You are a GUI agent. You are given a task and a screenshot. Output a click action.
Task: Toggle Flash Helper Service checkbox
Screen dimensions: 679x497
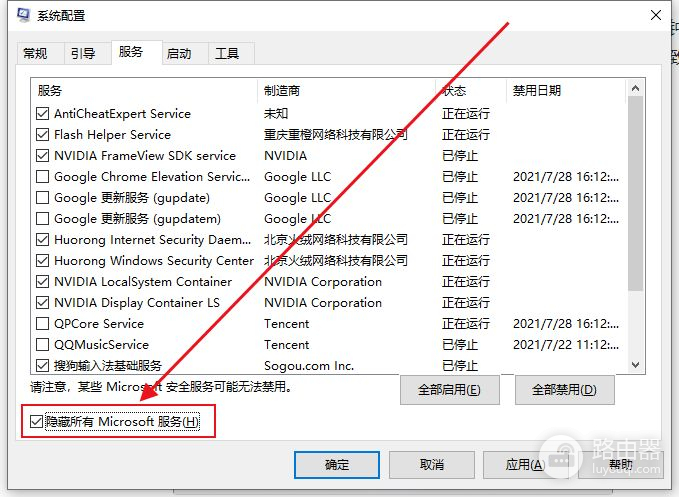(x=42, y=135)
